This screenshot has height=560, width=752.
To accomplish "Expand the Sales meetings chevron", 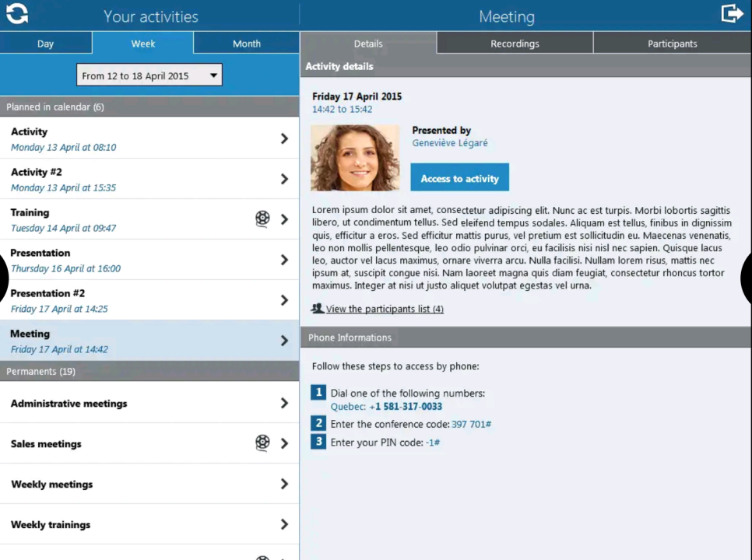I will 284,443.
